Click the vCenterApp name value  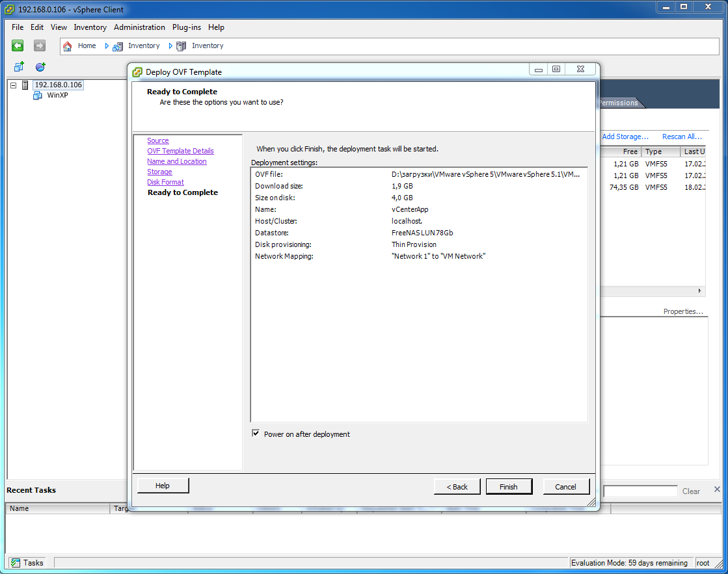point(410,210)
